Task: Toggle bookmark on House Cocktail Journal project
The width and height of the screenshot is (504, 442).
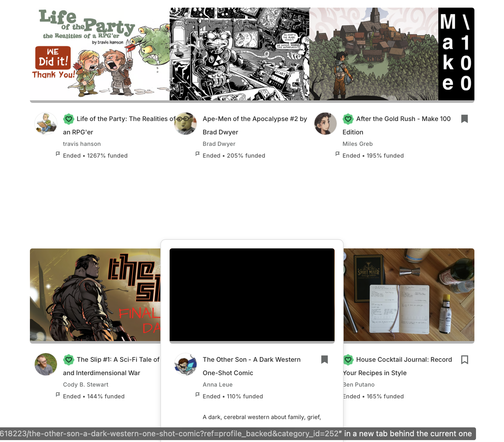Action: click(465, 360)
